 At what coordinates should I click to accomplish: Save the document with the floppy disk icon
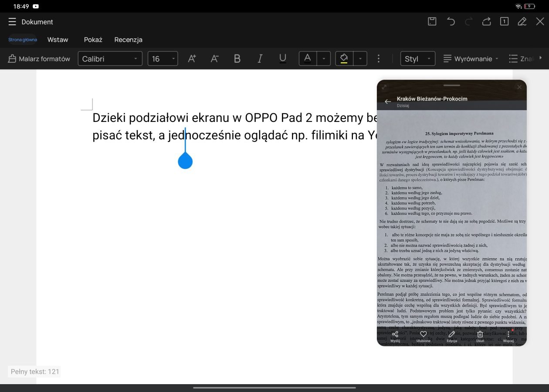click(x=432, y=21)
